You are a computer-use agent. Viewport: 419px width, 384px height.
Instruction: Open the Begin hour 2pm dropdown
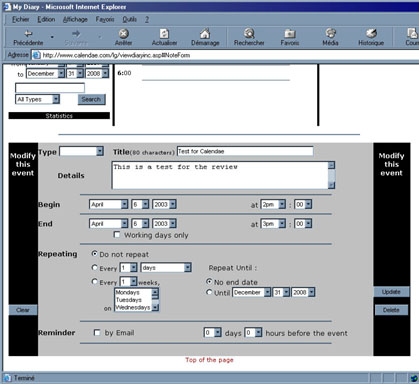tap(273, 204)
